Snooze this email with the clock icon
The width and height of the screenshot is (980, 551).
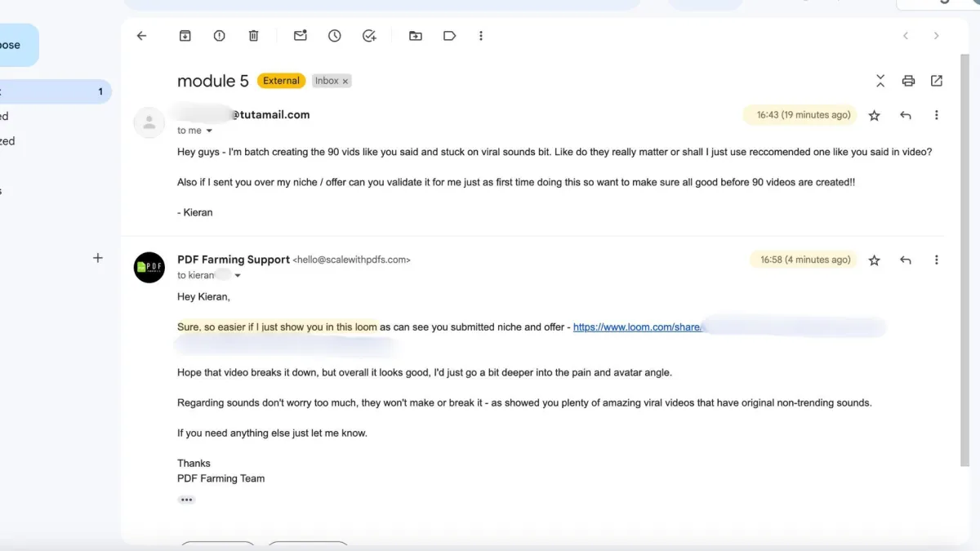point(335,36)
